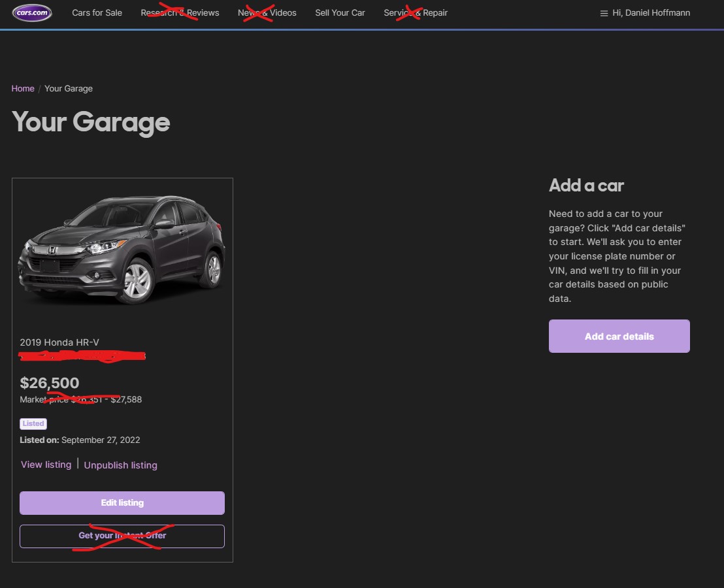Click the Your Garage page heading
Image resolution: width=724 pixels, height=588 pixels.
tap(91, 123)
